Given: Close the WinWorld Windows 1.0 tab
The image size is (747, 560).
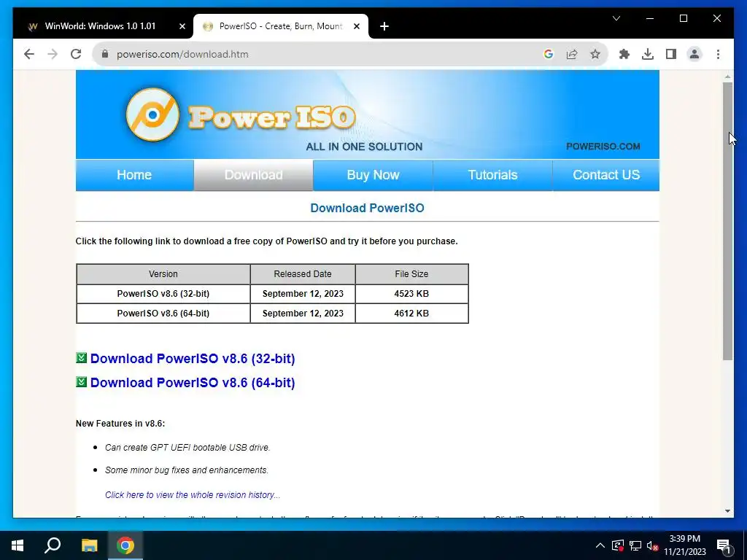Looking at the screenshot, I should (x=182, y=26).
